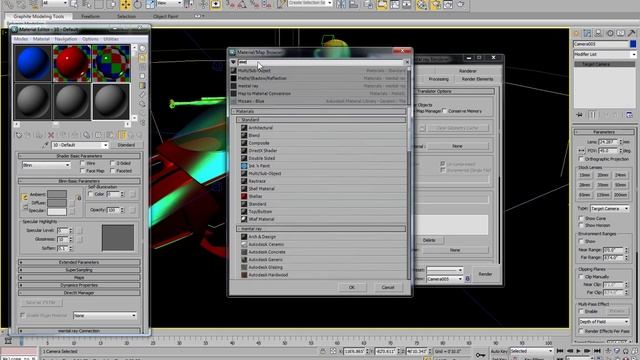Click OK in Material/Map Browser
The width and height of the screenshot is (640, 360).
tap(352, 287)
